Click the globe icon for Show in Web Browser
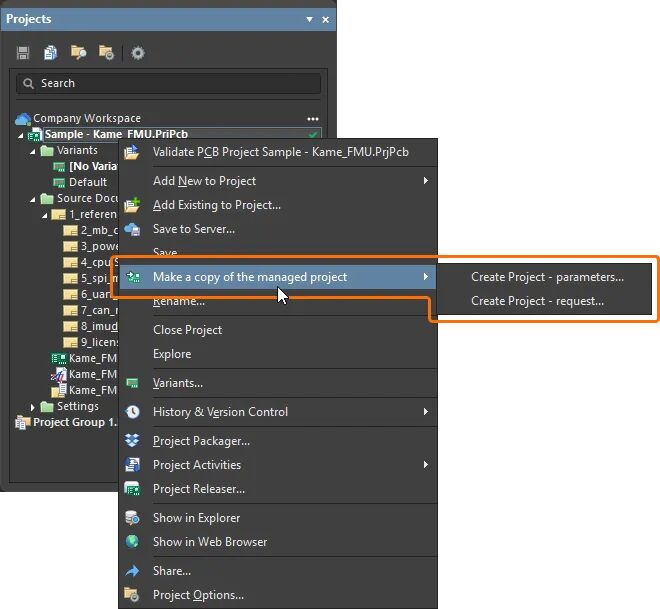This screenshot has height=609, width=660. (x=132, y=542)
